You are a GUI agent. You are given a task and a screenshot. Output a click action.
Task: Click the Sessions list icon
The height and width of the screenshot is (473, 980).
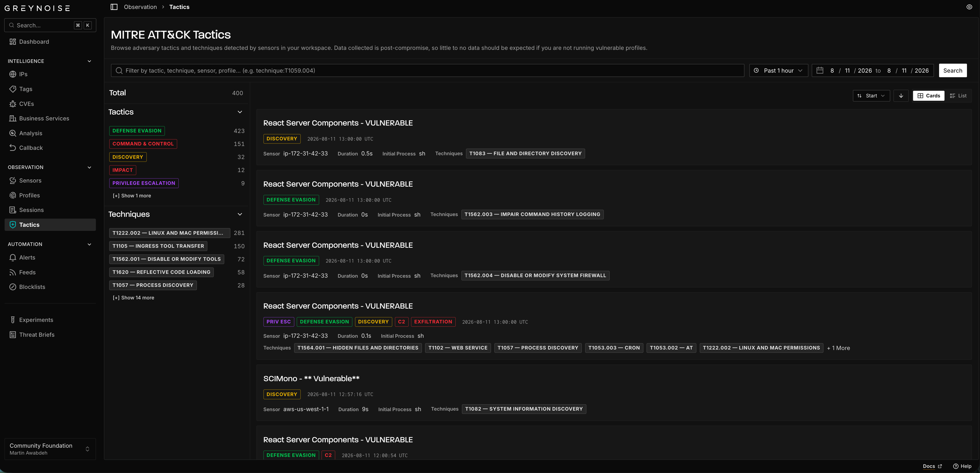click(13, 210)
